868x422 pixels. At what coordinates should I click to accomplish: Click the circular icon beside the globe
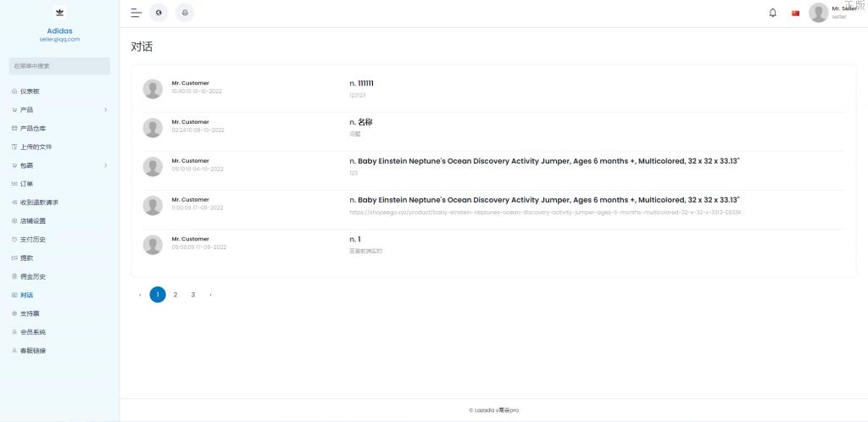click(185, 13)
